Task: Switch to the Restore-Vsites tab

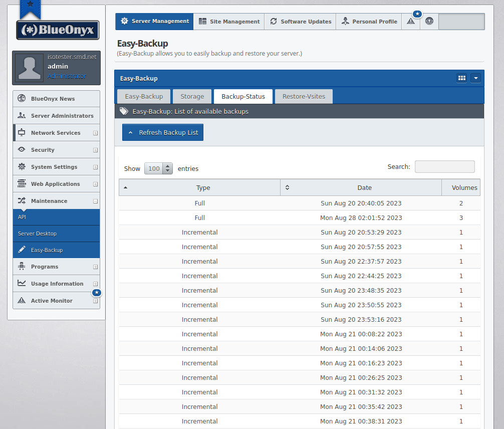Action: pos(304,97)
